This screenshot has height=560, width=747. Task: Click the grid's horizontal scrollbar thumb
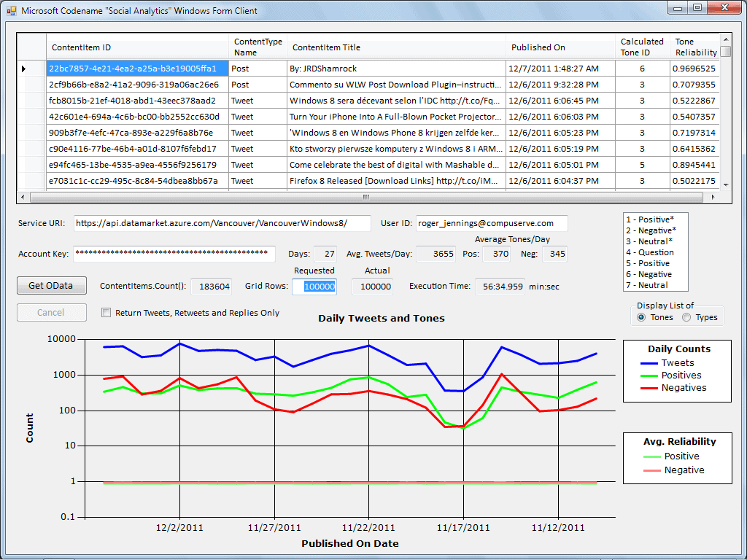coord(366,197)
